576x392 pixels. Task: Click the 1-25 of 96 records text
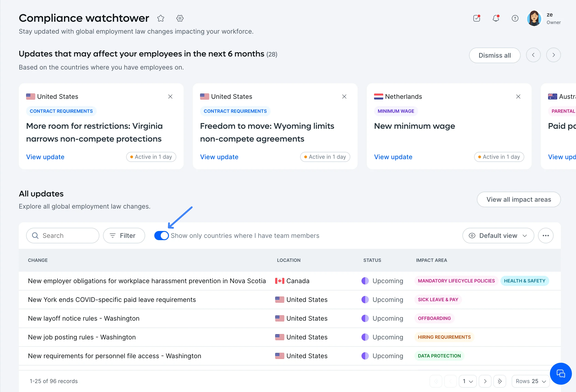point(54,381)
